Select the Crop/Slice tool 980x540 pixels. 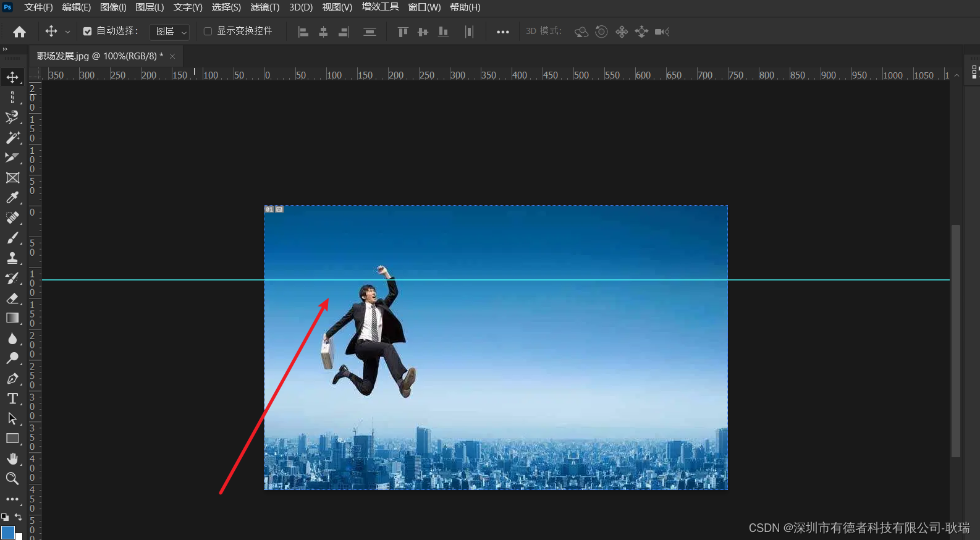pyautogui.click(x=12, y=158)
